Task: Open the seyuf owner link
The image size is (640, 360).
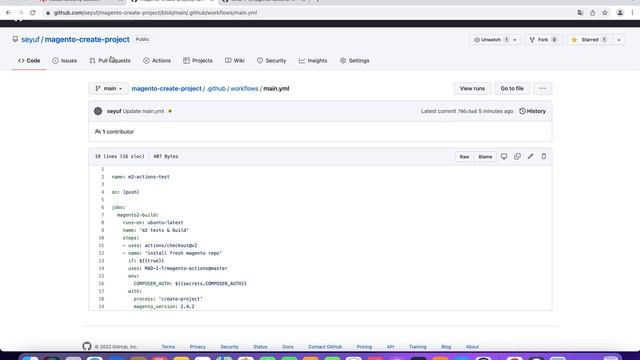Action: pos(30,40)
